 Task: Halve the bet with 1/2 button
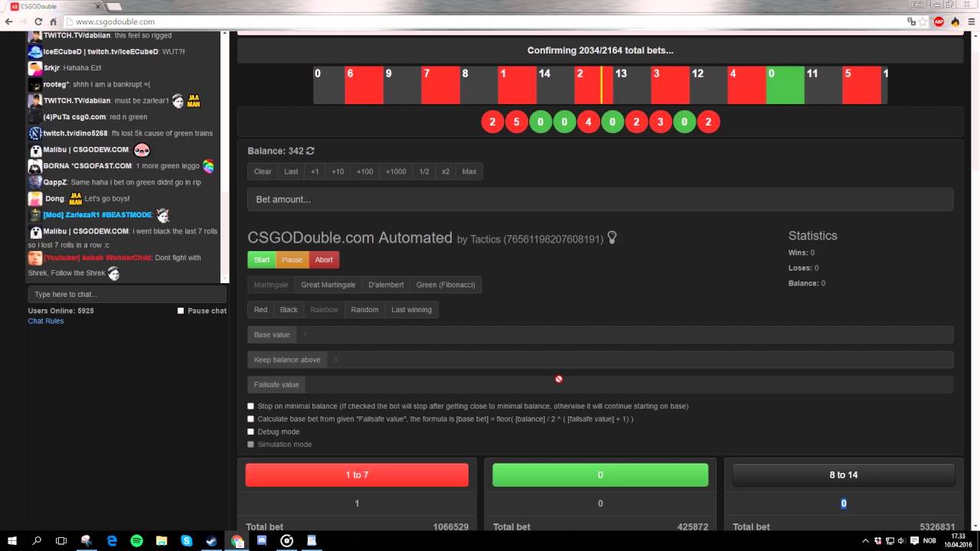(x=424, y=171)
